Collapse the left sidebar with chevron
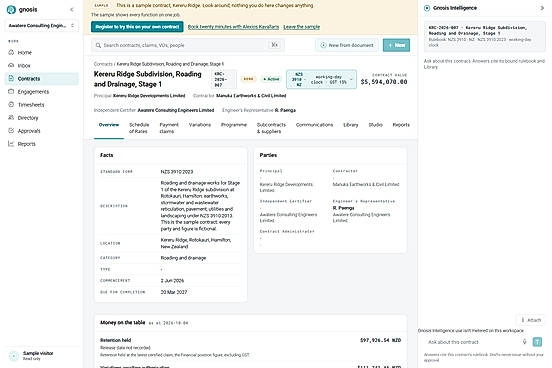 click(x=72, y=10)
